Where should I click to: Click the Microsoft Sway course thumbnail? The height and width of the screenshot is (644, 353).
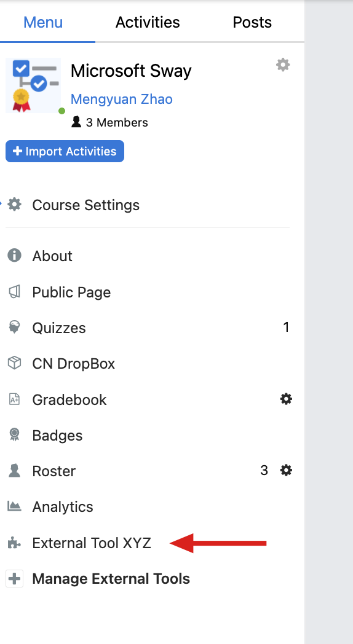pyautogui.click(x=33, y=85)
